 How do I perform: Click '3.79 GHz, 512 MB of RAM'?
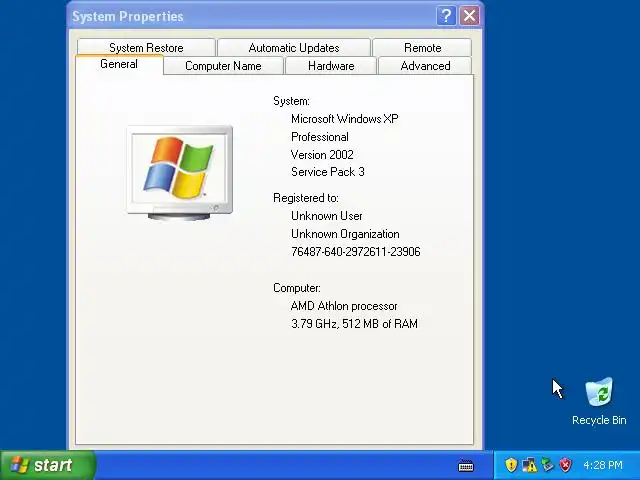pyautogui.click(x=354, y=324)
